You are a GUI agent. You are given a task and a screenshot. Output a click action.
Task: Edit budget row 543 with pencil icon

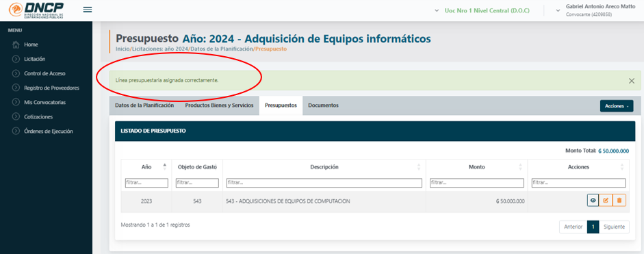606,200
